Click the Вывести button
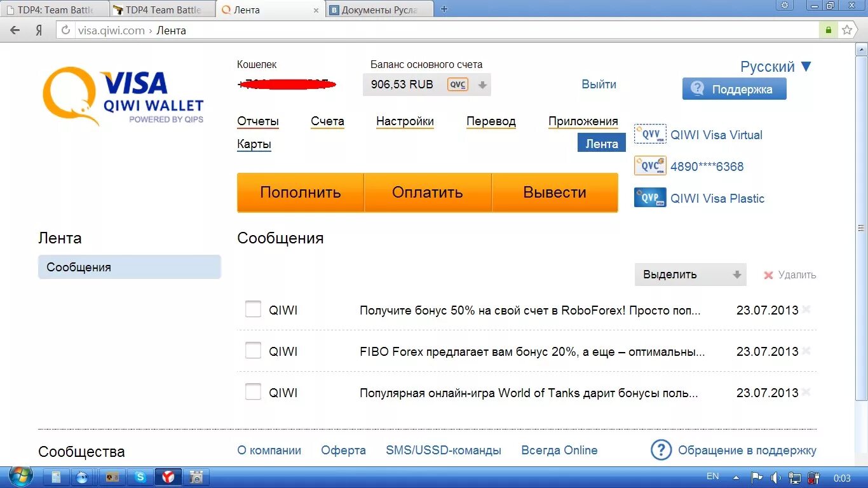 click(555, 192)
